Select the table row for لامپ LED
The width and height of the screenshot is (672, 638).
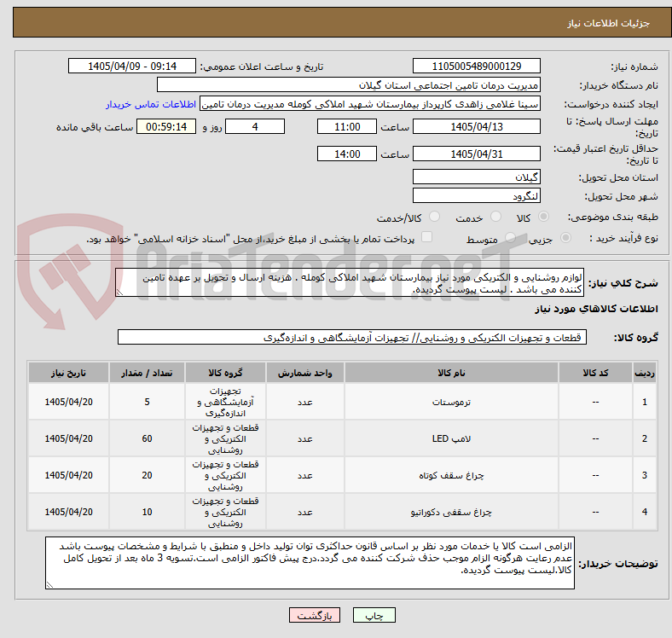click(x=342, y=438)
